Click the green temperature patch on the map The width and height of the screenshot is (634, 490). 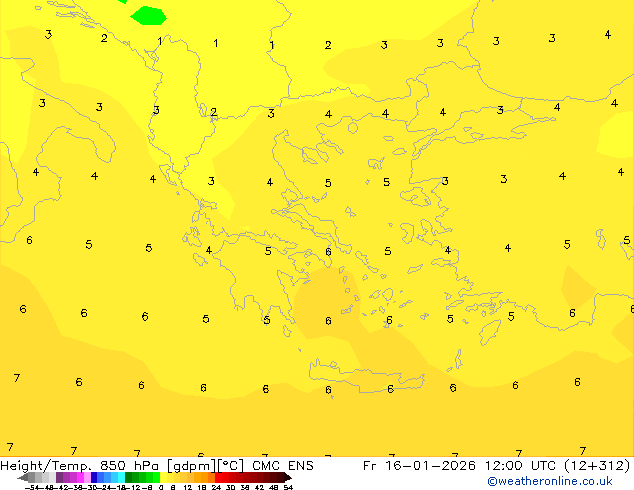[148, 16]
